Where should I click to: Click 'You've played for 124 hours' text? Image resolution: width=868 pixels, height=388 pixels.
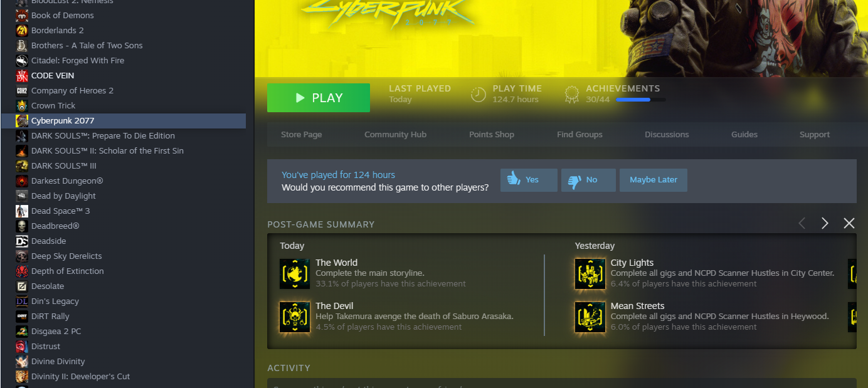[339, 175]
